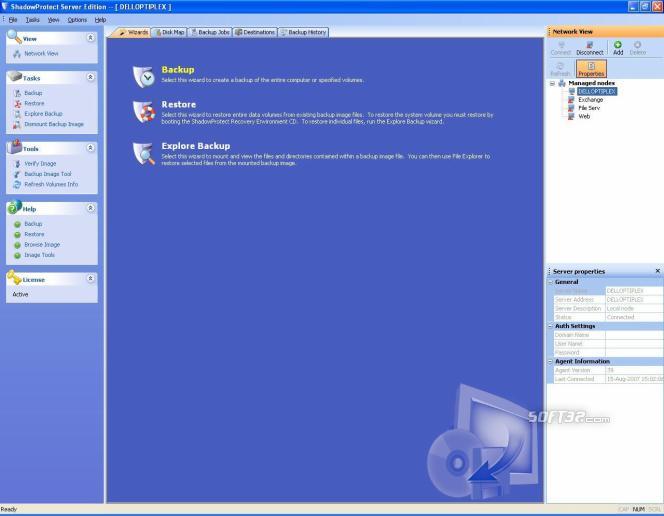Click the Restore wizard heading

[x=178, y=105]
